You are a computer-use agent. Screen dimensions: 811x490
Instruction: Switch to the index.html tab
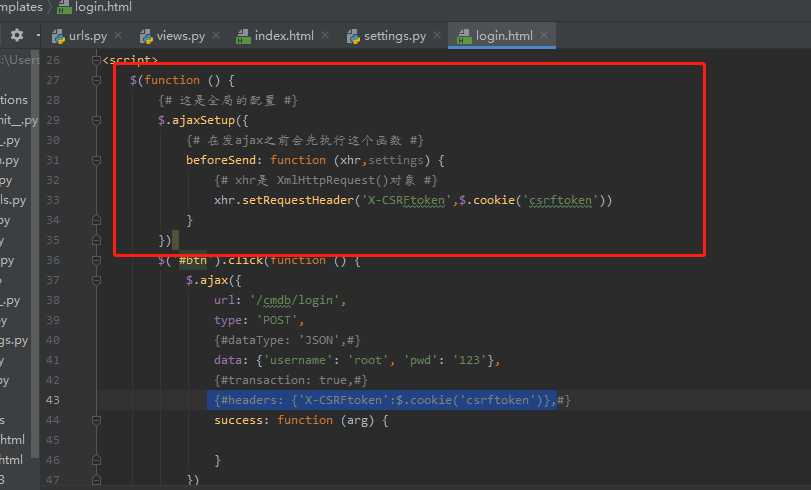click(x=283, y=36)
